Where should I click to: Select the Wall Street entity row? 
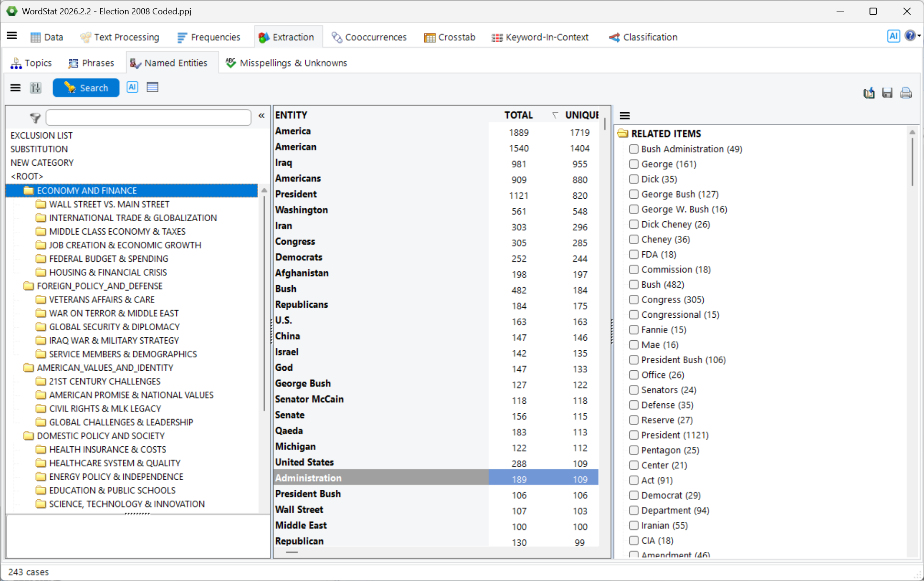(x=436, y=510)
